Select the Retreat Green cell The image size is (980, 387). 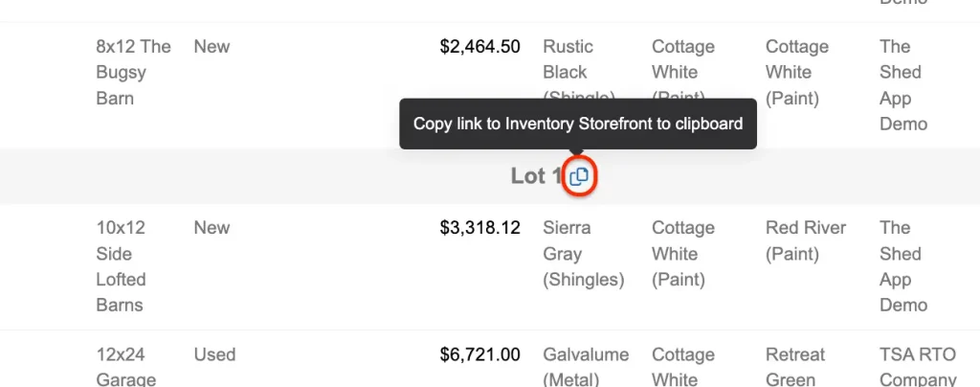tap(793, 367)
